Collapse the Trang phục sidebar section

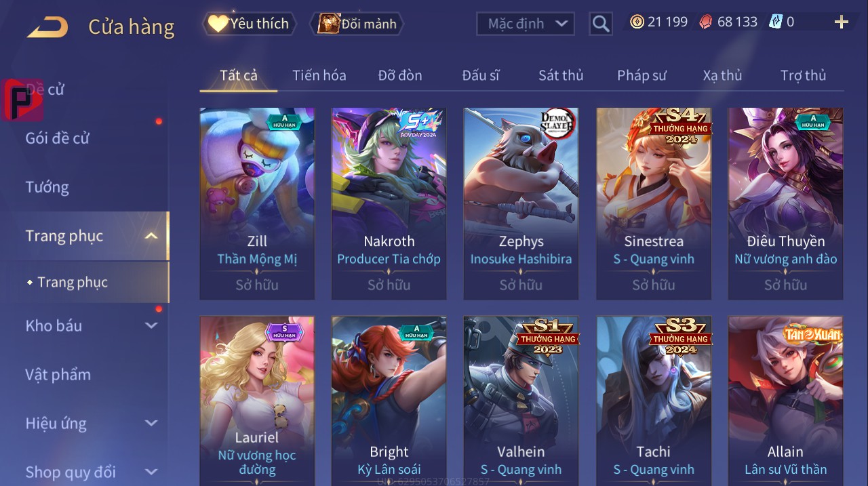pyautogui.click(x=152, y=236)
